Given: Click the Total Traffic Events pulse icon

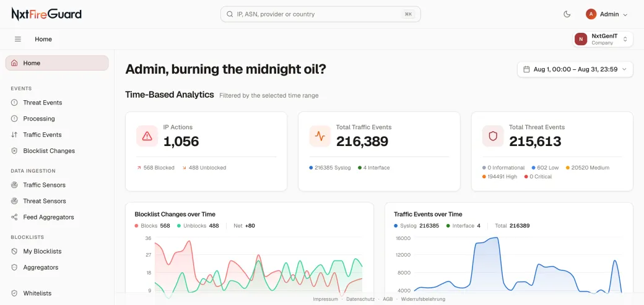Looking at the screenshot, I should click(320, 136).
